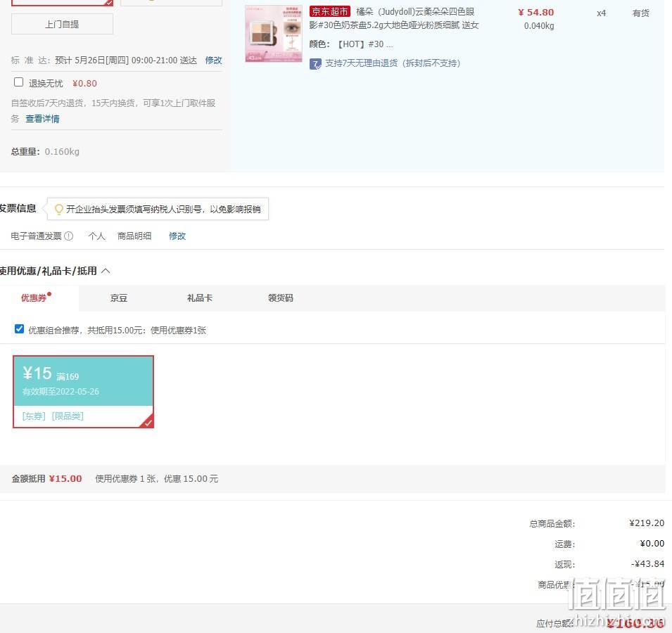Click the 颜色 【HOT】#30 option text

[351, 44]
